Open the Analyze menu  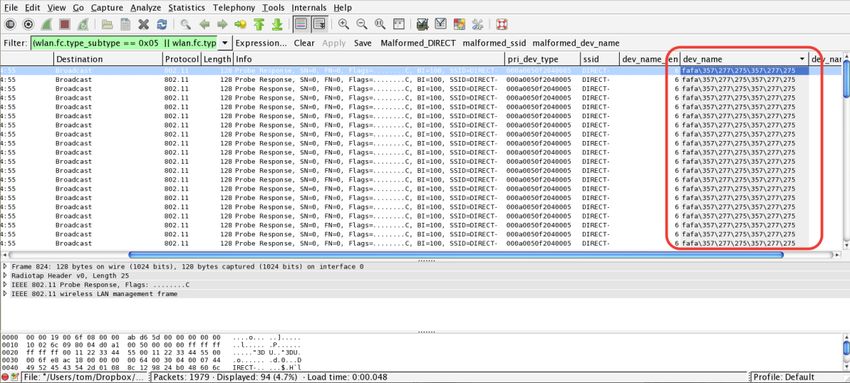point(146,8)
